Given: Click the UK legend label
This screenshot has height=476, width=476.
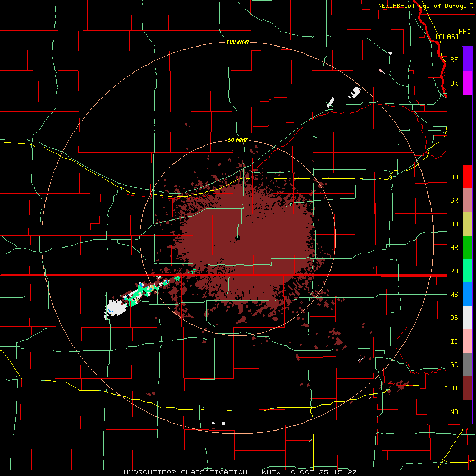Looking at the screenshot, I should point(454,83).
